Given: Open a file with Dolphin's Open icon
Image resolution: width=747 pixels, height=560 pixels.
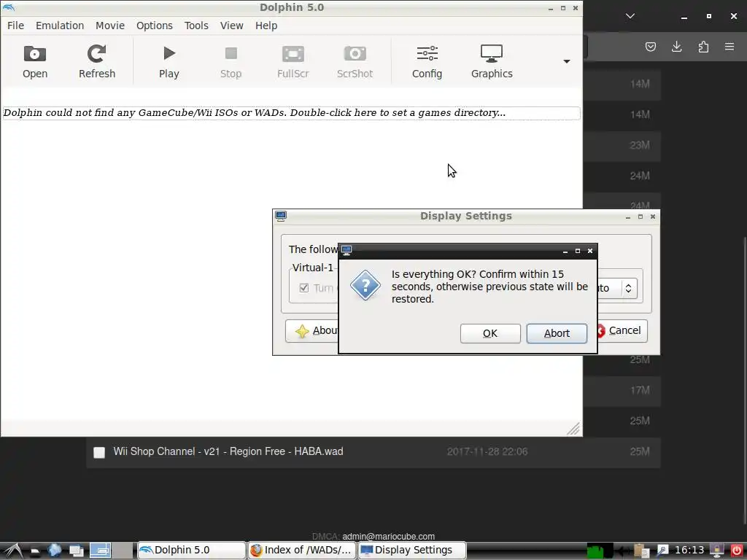Looking at the screenshot, I should coord(35,61).
